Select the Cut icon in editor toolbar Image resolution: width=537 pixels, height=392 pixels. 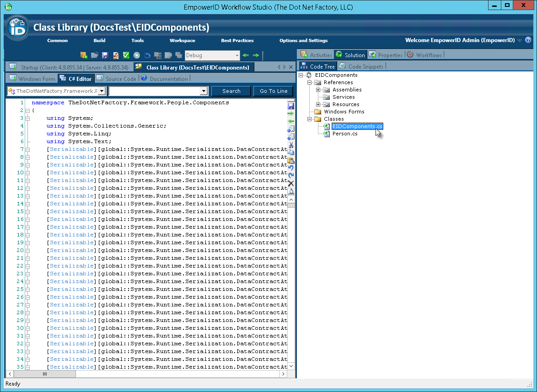pyautogui.click(x=291, y=145)
